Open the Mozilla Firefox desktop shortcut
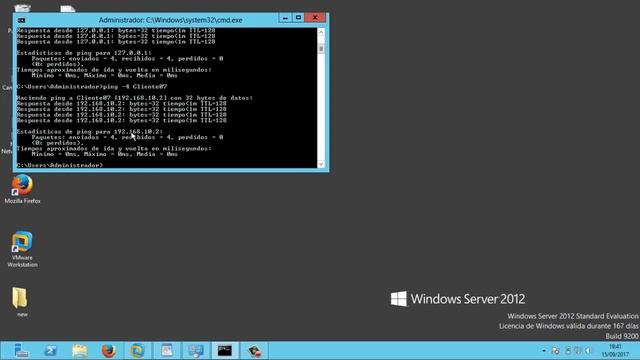Viewport: 640px width, 360px height. click(22, 189)
